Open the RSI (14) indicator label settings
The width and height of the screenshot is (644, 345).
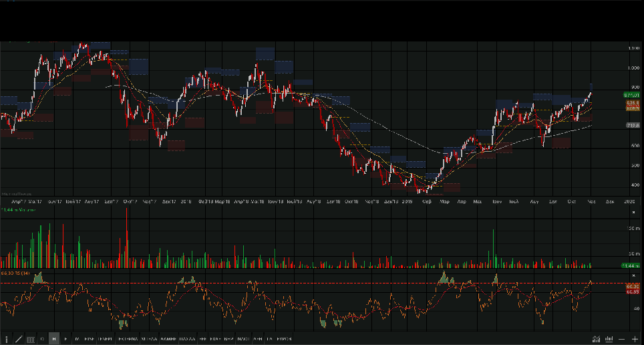[x=16, y=273]
